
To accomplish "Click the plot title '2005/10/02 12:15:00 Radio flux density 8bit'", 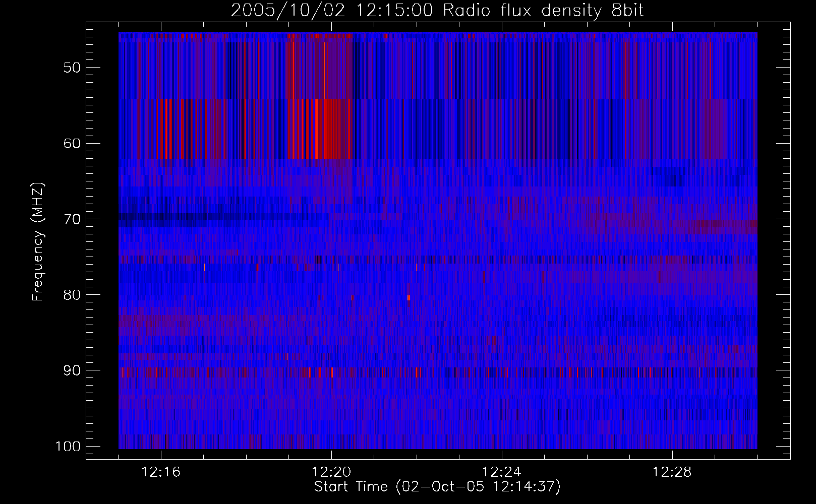I will pyautogui.click(x=437, y=10).
